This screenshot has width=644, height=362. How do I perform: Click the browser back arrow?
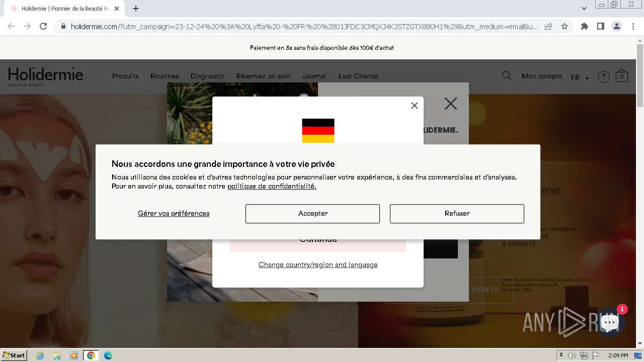(11, 26)
